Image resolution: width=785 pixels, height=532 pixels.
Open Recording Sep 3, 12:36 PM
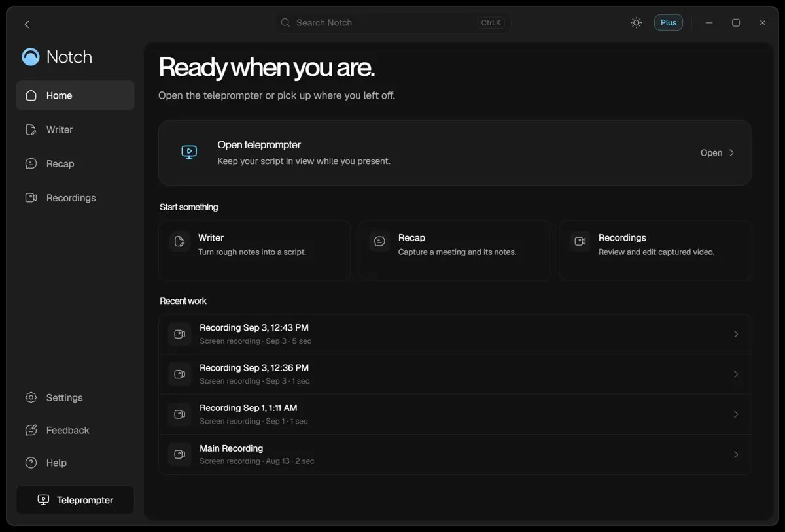[x=455, y=374]
